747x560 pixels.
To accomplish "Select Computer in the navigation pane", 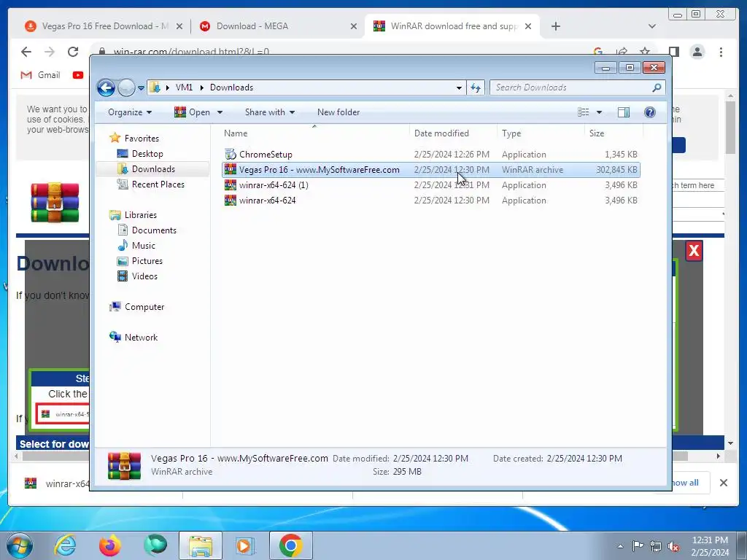I will point(144,307).
